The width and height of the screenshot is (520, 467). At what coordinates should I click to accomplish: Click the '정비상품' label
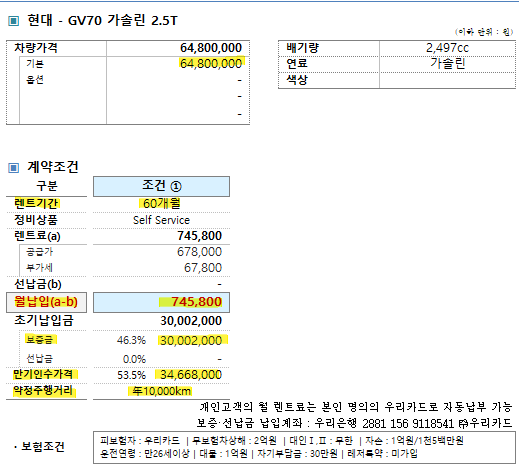(x=36, y=220)
